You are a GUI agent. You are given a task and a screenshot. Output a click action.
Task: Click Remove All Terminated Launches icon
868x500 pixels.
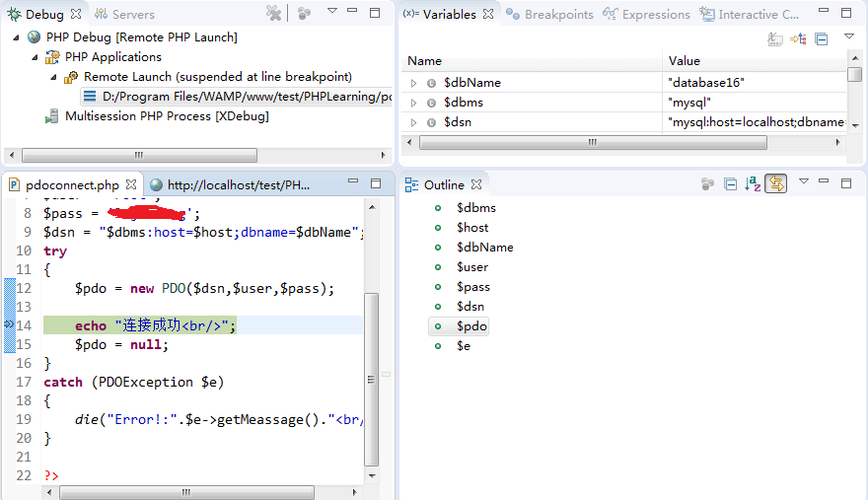coord(274,13)
